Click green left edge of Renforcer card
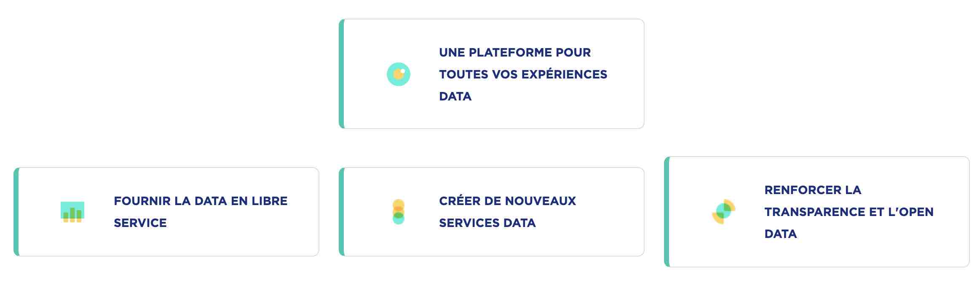 tap(667, 212)
